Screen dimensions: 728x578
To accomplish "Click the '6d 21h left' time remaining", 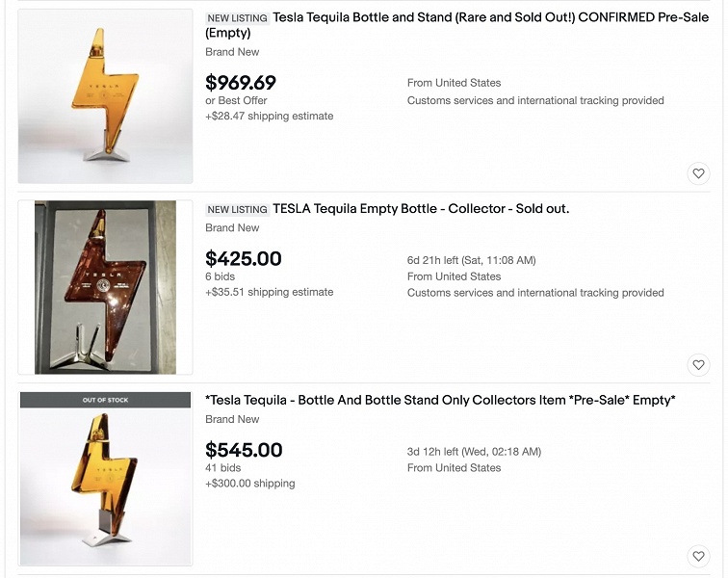I will (x=471, y=260).
